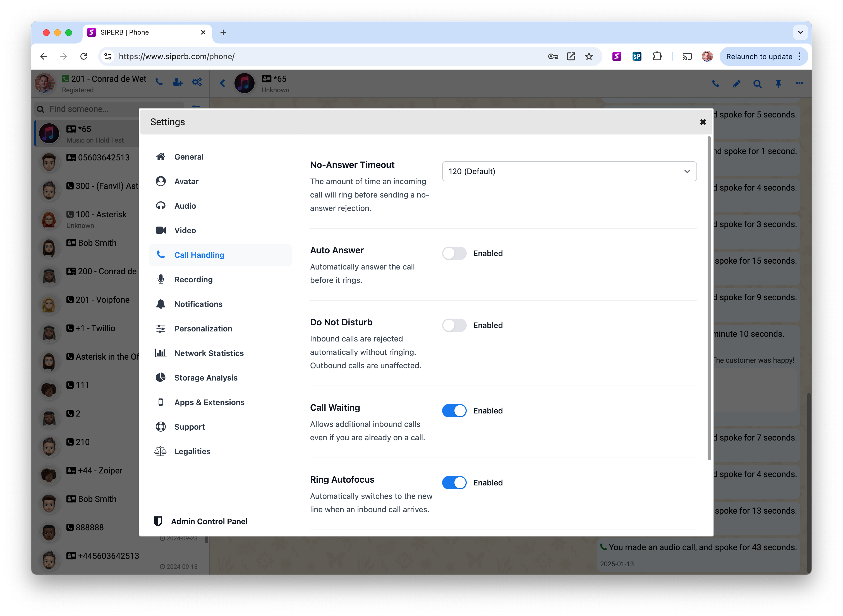Select contact +44 - Zoiper
The height and width of the screenshot is (616, 843).
coord(87,475)
